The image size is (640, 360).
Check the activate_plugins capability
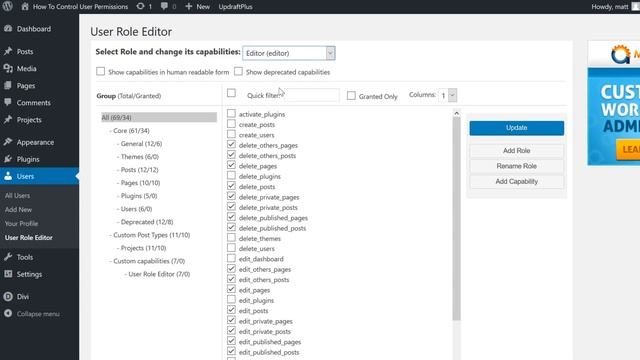pos(231,113)
